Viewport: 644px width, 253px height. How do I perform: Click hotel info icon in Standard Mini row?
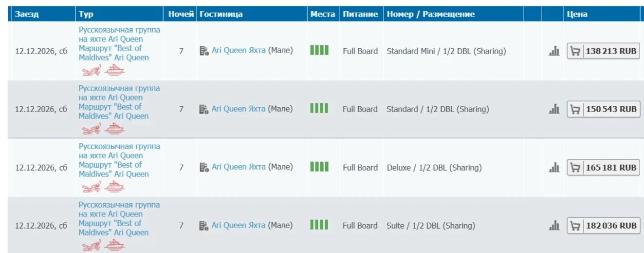204,51
